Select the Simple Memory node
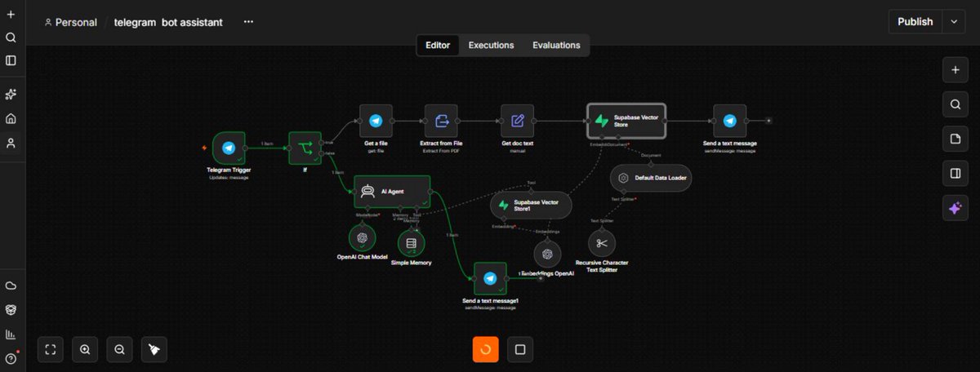 pyautogui.click(x=411, y=242)
